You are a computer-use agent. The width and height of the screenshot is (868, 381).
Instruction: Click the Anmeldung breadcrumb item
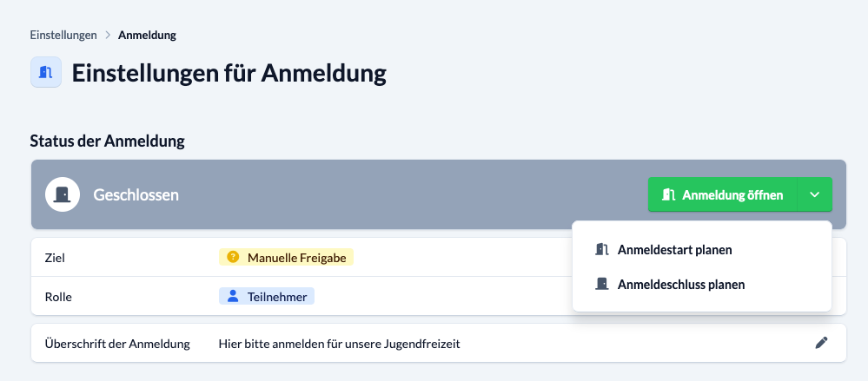pyautogui.click(x=147, y=36)
